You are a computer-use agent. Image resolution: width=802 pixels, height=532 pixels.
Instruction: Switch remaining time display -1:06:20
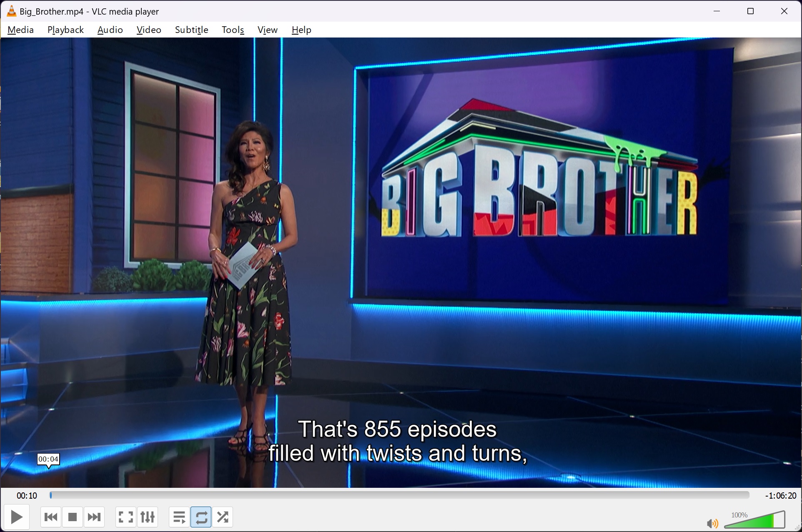coord(780,496)
